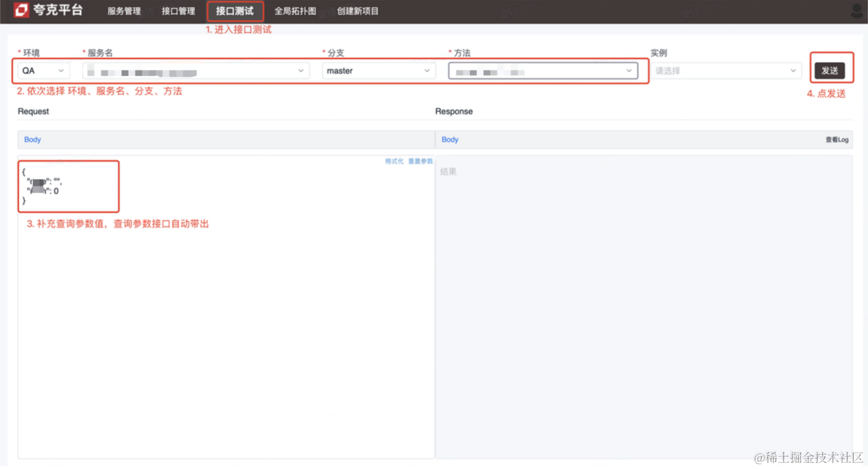The width and height of the screenshot is (868, 469).
Task: Open the 分支 dropdown showing master
Action: [379, 70]
